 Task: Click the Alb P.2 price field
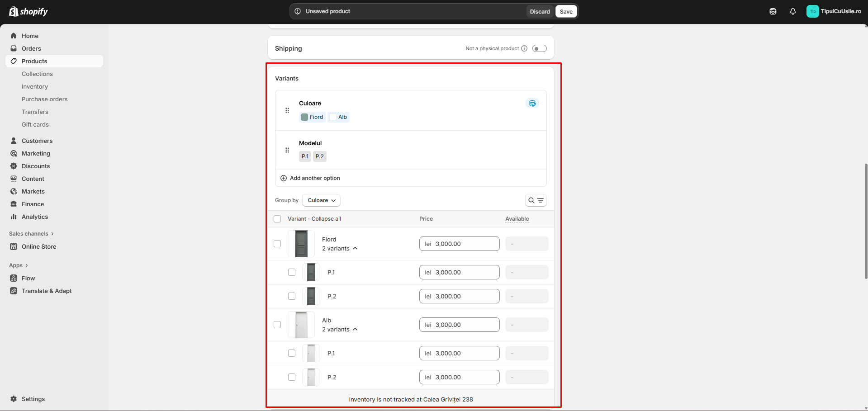coord(459,377)
